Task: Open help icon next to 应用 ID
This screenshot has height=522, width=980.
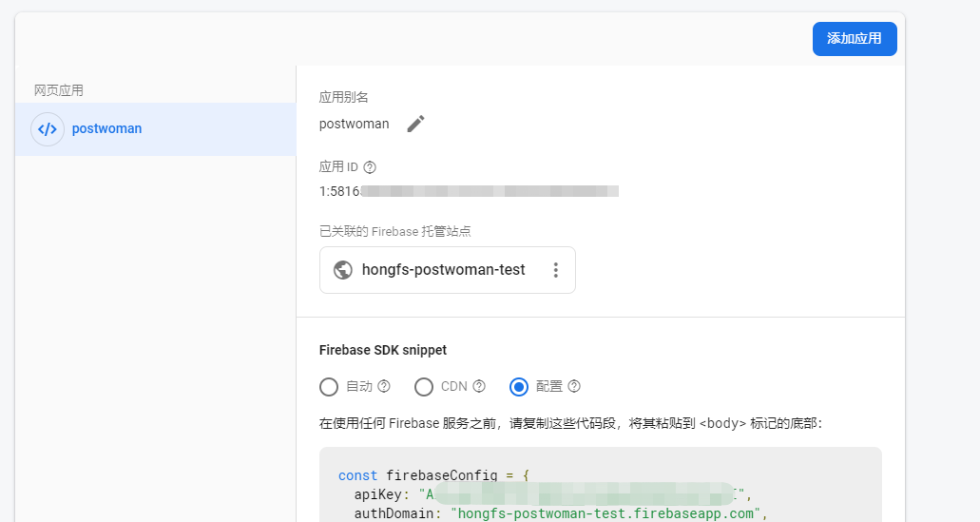Action: tap(370, 167)
